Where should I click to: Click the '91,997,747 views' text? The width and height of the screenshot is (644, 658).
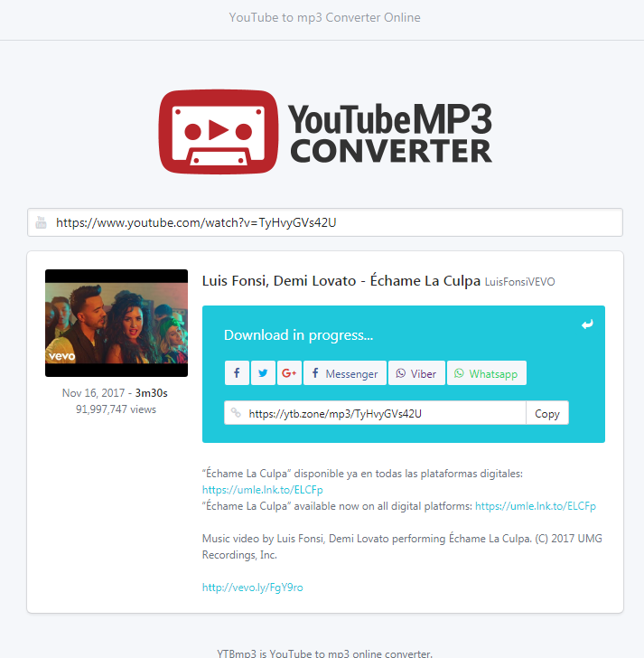pyautogui.click(x=117, y=409)
